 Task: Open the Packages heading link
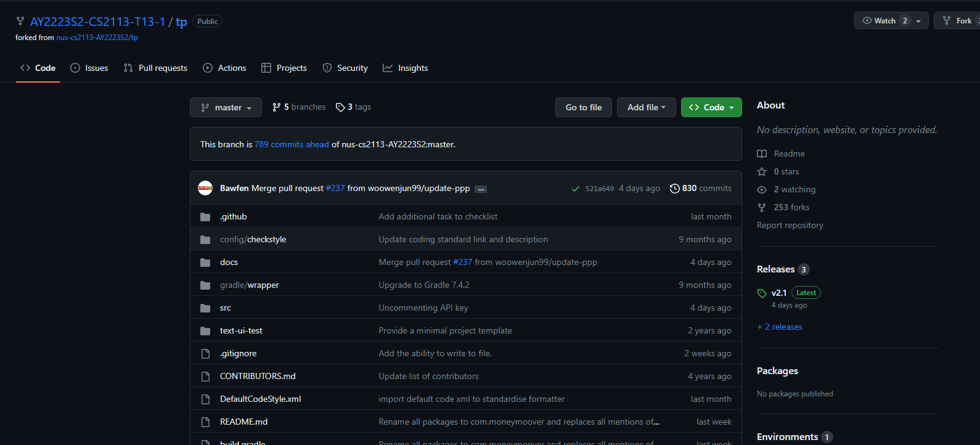777,371
